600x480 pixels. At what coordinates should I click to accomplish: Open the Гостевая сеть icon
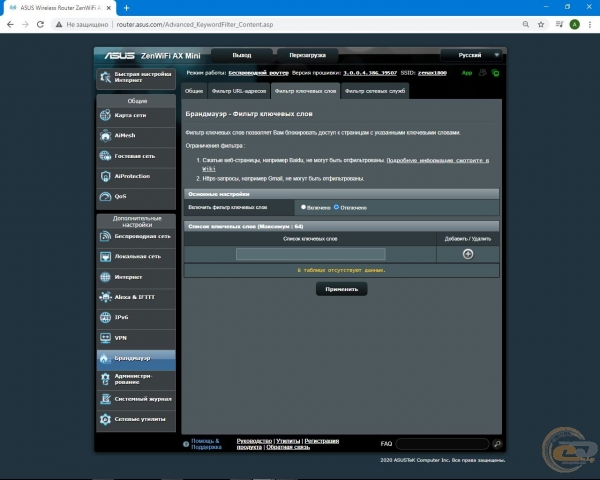tap(105, 156)
